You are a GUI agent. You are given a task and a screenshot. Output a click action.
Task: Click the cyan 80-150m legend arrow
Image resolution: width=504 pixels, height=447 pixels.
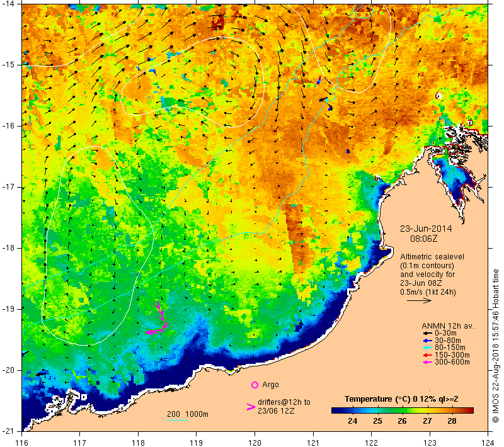point(428,348)
